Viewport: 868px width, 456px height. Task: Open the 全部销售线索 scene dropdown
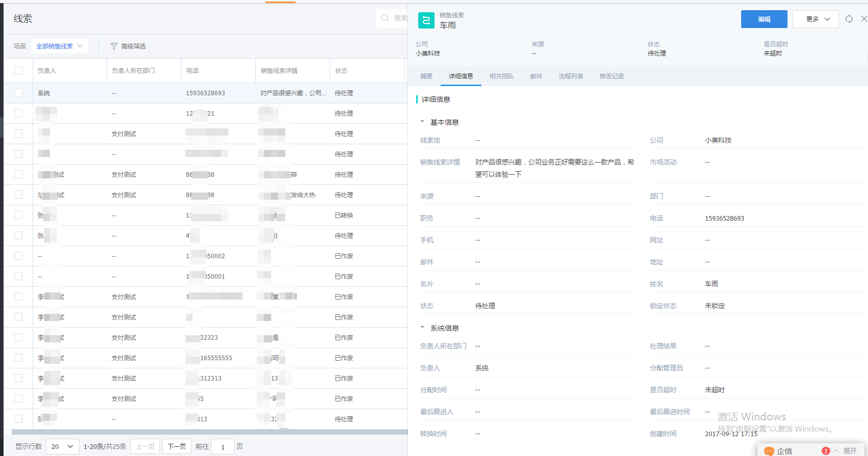(59, 46)
